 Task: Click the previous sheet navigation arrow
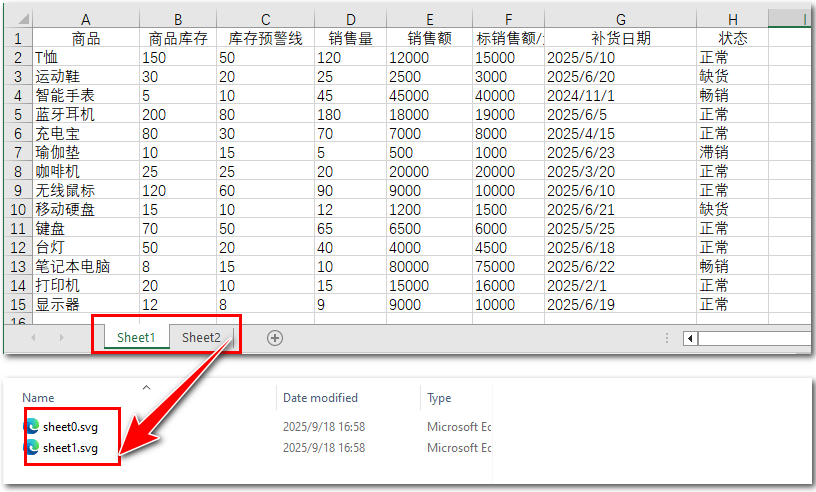coord(33,338)
